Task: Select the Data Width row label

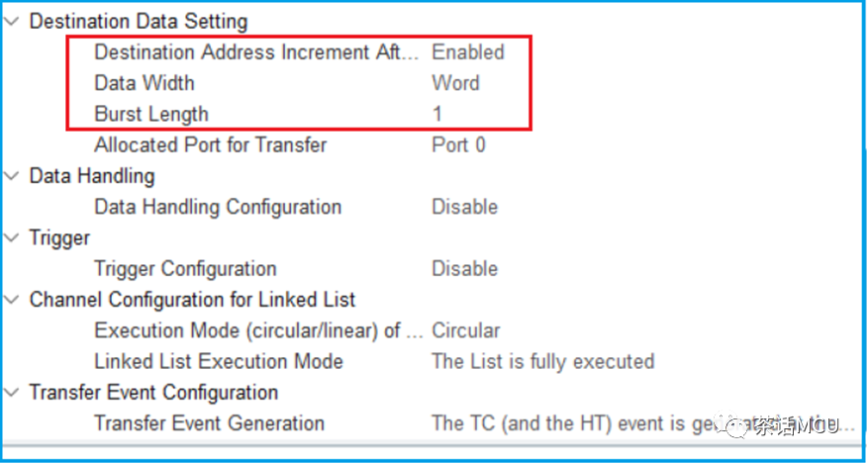Action: pyautogui.click(x=145, y=83)
